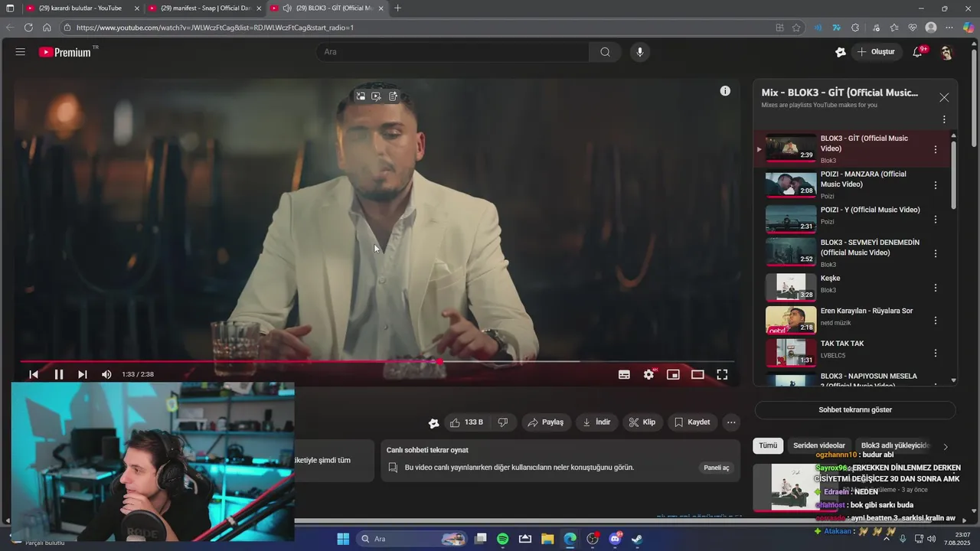Open options for BLOK3 - GİT playlist item

936,150
